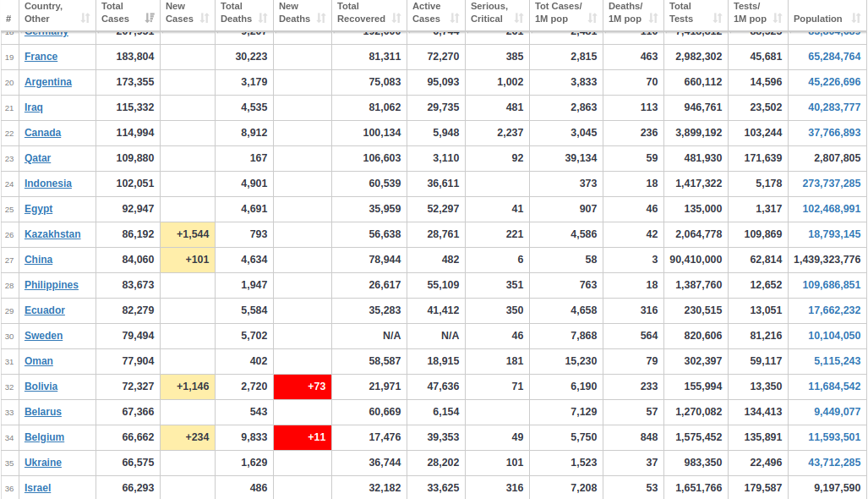Select Belgium new deaths cell +11
The height and width of the screenshot is (499, 868).
(x=303, y=437)
